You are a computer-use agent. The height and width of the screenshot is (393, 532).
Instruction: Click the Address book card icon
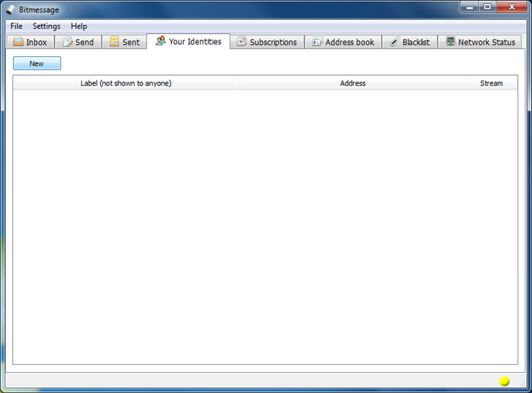[317, 42]
